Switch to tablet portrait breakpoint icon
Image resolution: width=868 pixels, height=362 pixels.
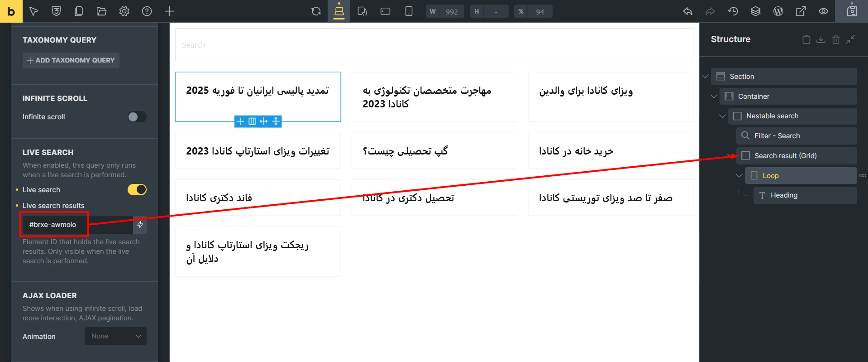362,11
